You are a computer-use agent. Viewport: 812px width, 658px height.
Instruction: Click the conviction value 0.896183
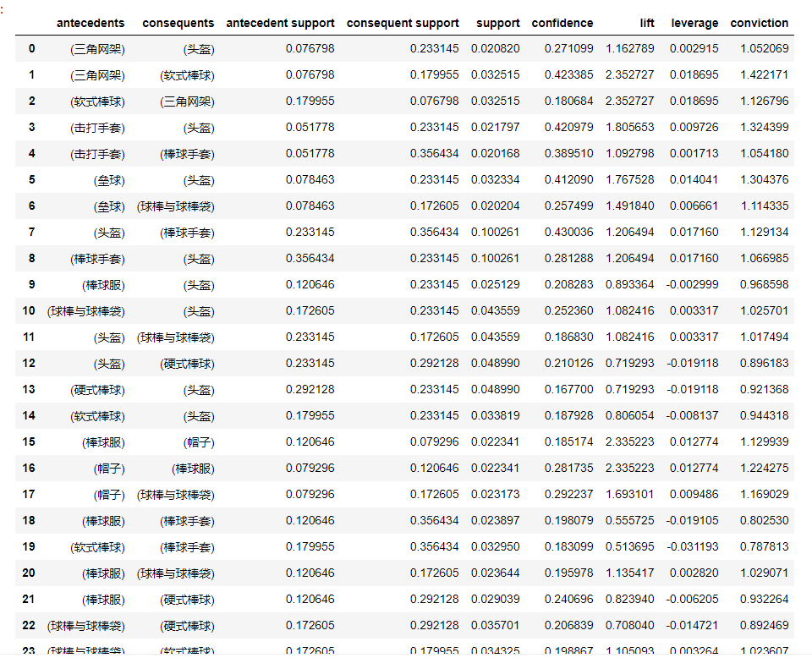click(x=765, y=364)
